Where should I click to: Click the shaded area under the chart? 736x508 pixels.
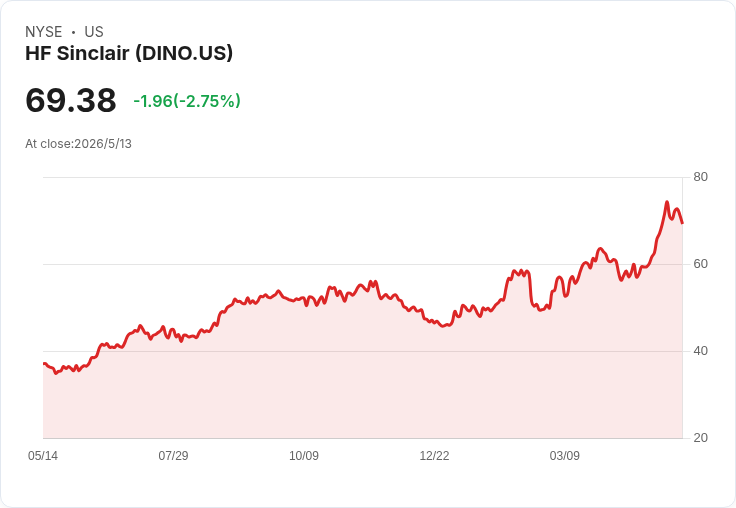pos(362,376)
